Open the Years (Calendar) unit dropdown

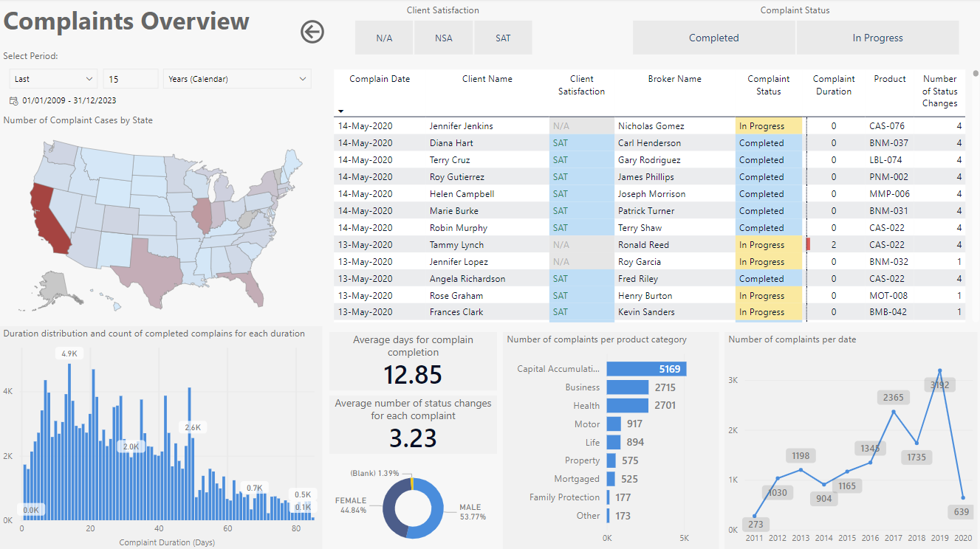click(x=237, y=79)
